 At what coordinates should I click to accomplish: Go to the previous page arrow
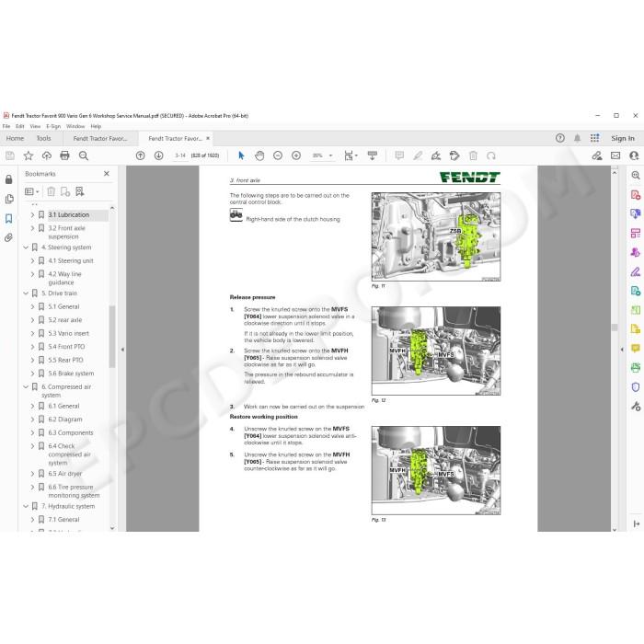pyautogui.click(x=141, y=155)
